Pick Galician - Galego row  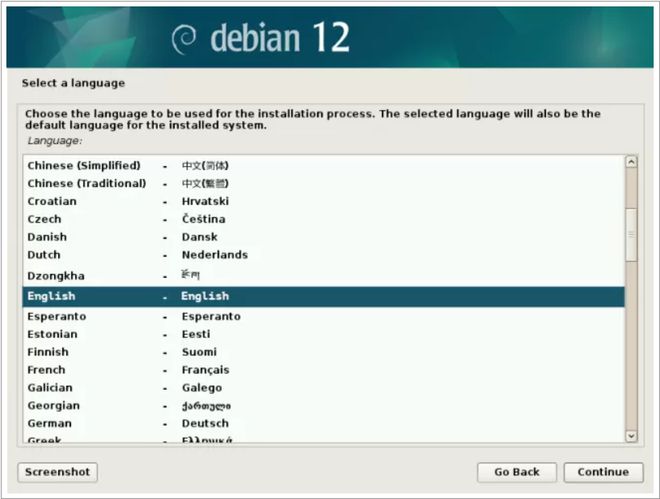(x=323, y=388)
